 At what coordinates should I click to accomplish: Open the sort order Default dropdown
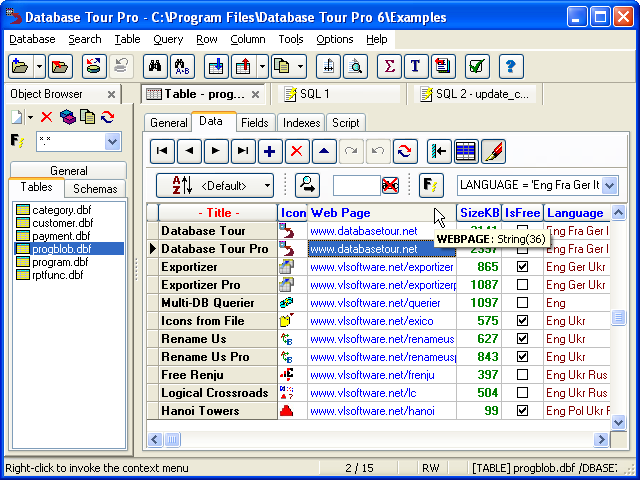(x=215, y=185)
